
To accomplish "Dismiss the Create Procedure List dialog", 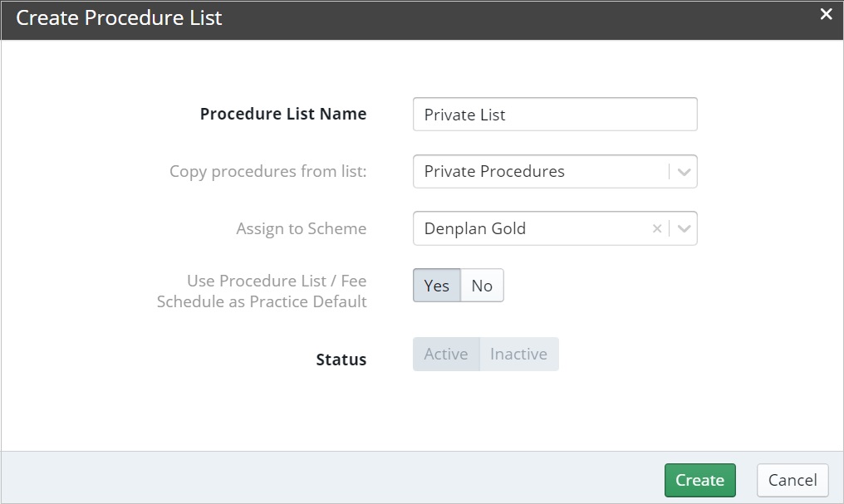I will click(825, 13).
